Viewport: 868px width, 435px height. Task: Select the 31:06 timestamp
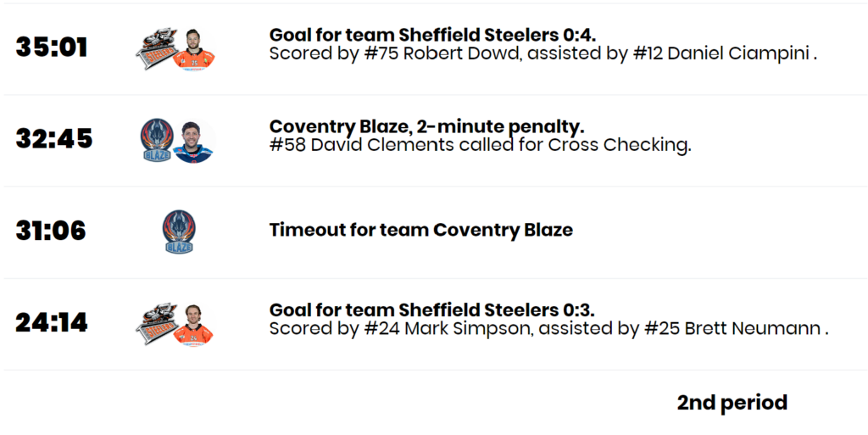[x=51, y=231]
